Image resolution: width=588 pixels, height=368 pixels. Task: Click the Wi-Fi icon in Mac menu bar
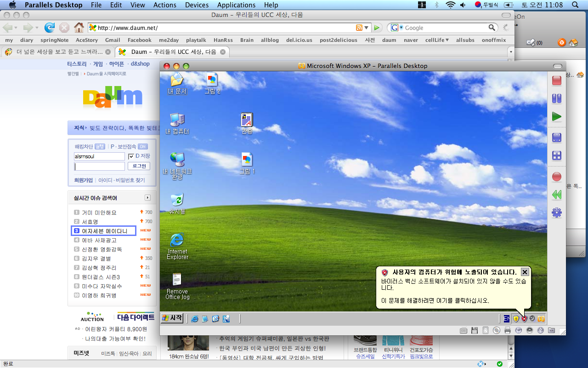pos(450,5)
